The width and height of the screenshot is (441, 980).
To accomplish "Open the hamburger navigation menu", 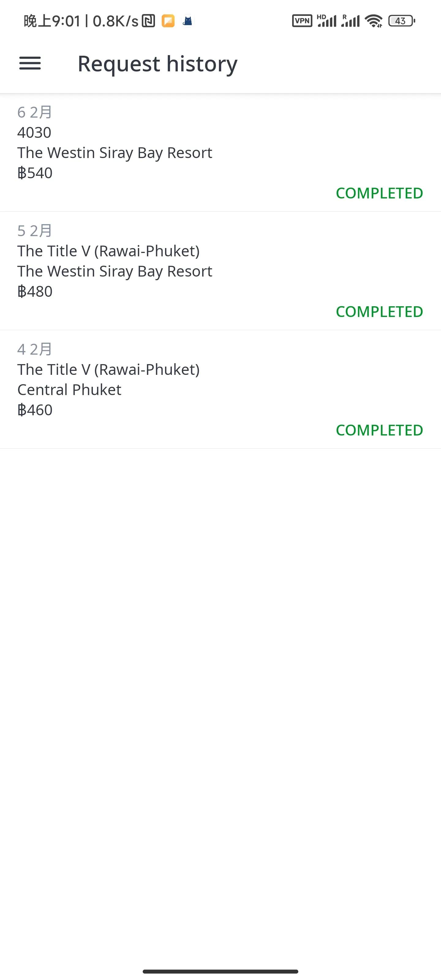I will click(30, 63).
